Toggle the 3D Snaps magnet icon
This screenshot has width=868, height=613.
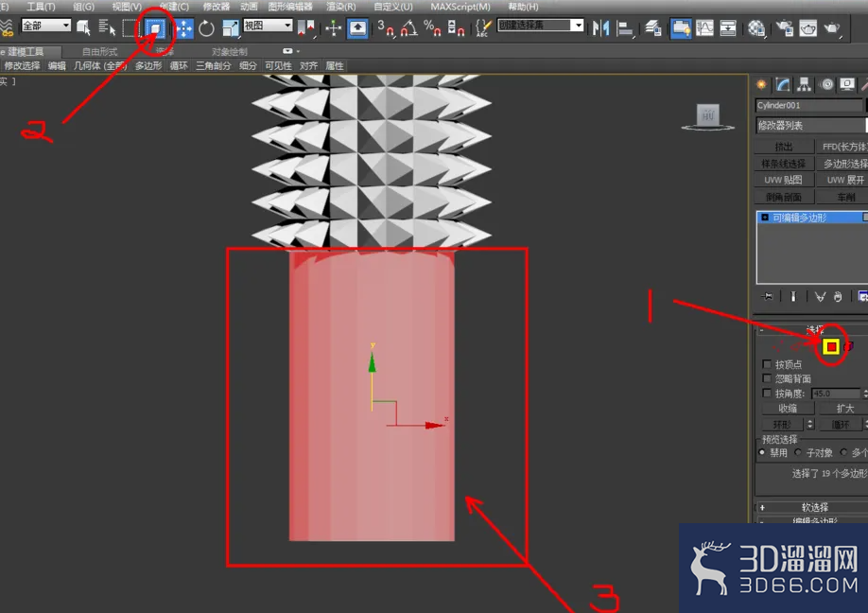(x=386, y=27)
